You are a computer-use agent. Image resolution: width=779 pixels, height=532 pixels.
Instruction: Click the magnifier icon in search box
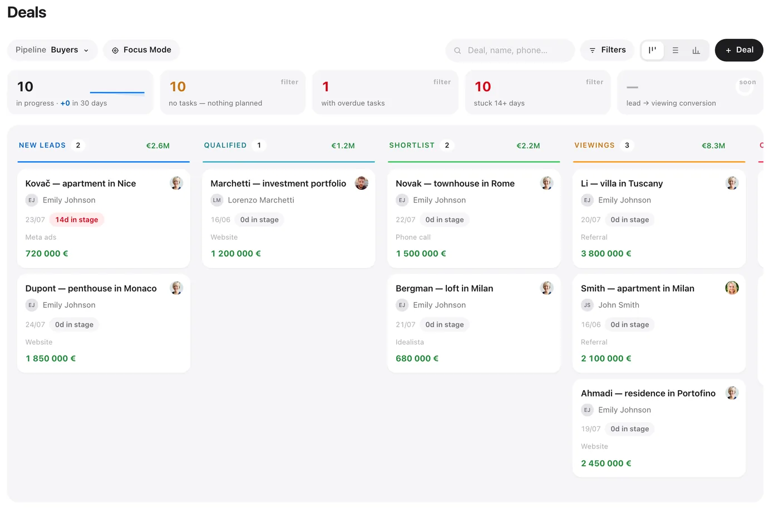[x=457, y=51]
